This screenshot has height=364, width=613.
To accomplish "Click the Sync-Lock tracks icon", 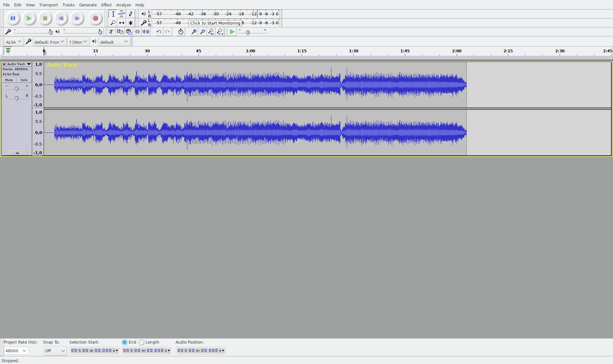I will [181, 32].
